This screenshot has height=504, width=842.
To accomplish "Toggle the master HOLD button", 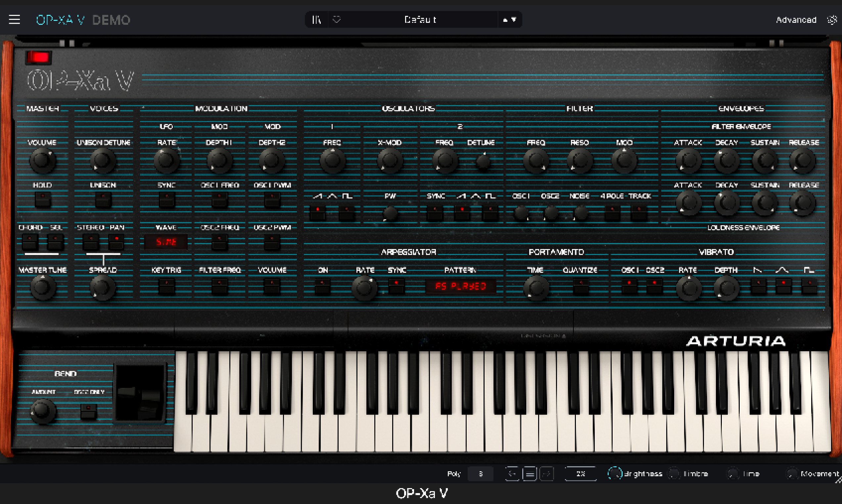I will [42, 200].
